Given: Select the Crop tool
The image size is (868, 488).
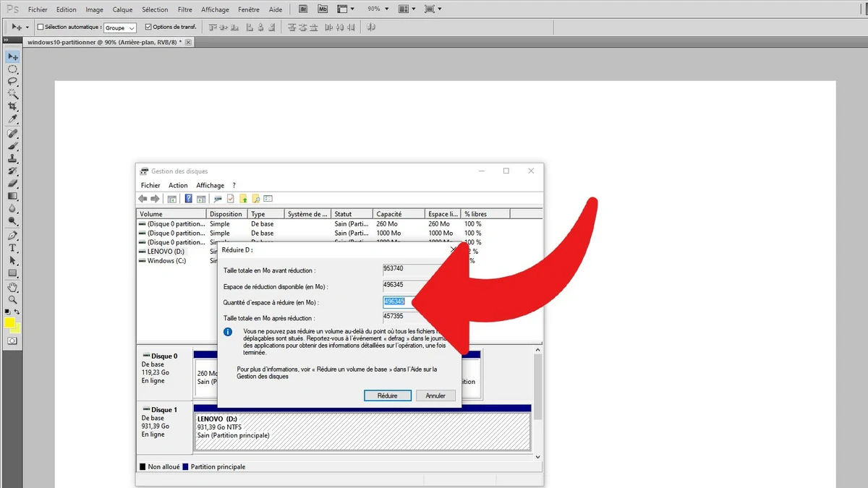Looking at the screenshot, I should (12, 104).
